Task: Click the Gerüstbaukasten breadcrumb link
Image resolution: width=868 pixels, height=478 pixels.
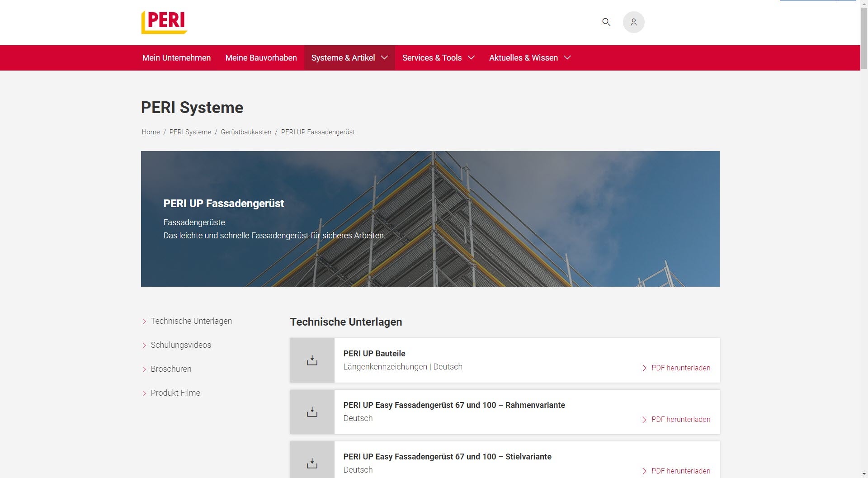Action: point(246,132)
